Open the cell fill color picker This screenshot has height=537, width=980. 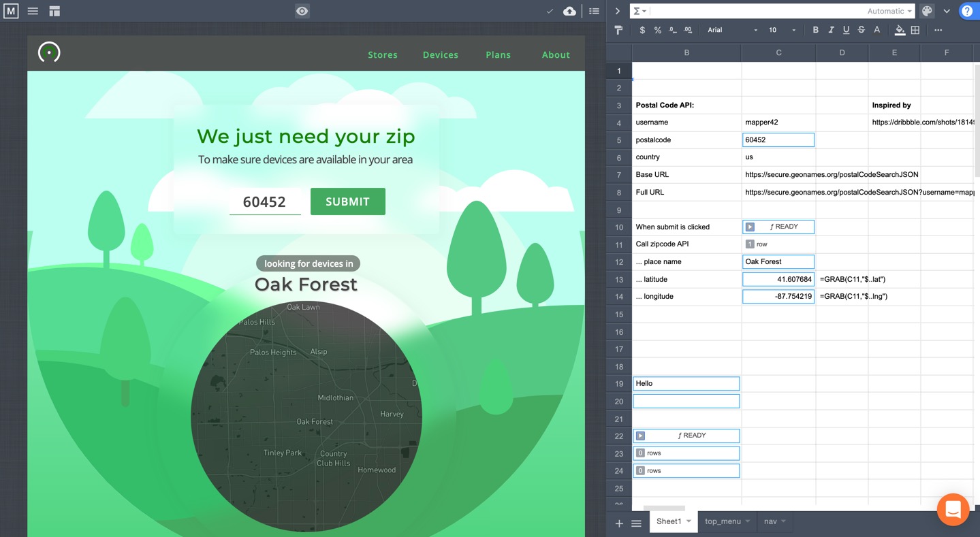click(900, 30)
